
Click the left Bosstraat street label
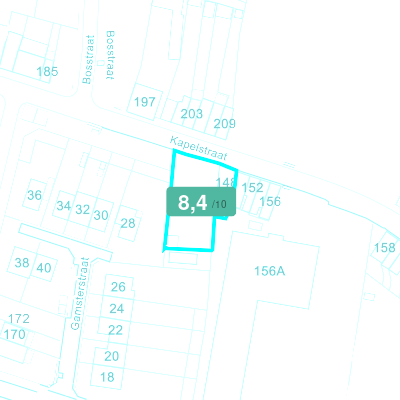[87, 60]
